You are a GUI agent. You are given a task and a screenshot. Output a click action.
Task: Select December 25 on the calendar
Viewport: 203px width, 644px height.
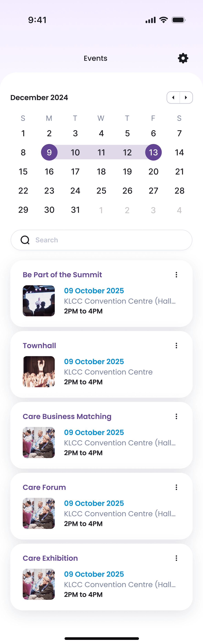point(101,191)
